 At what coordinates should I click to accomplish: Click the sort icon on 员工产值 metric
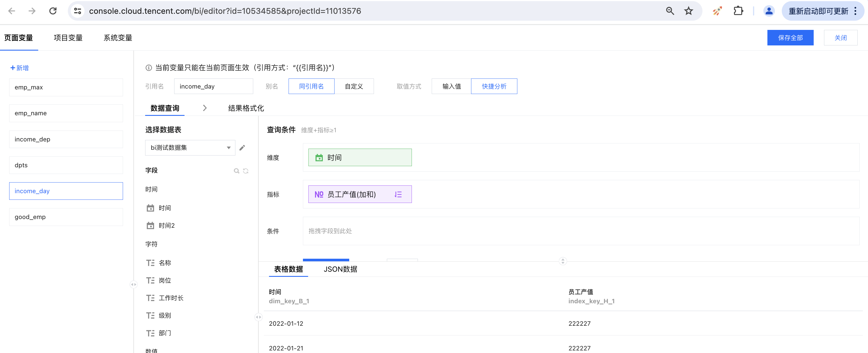coord(398,195)
